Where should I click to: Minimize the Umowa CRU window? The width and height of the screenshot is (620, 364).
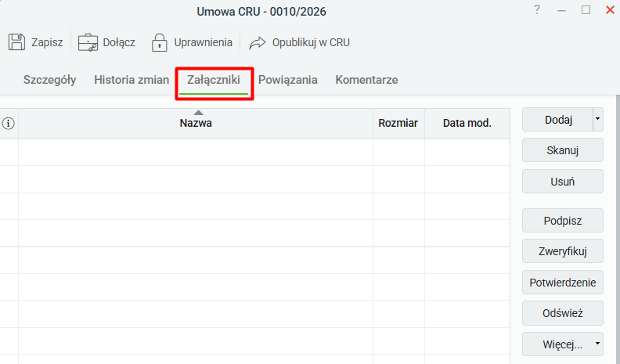[561, 11]
